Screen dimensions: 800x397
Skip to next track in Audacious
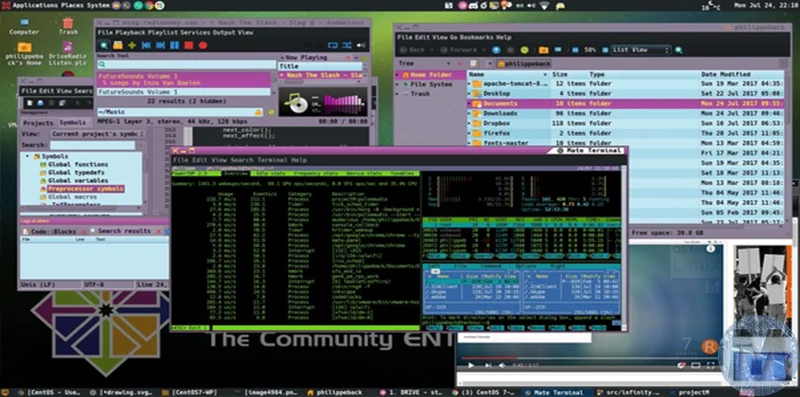(x=160, y=45)
